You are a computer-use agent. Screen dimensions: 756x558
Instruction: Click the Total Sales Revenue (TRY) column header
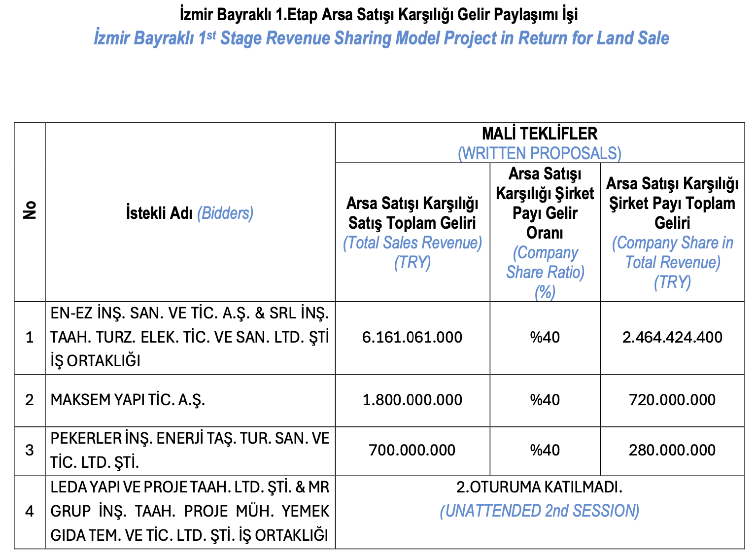pyautogui.click(x=412, y=232)
